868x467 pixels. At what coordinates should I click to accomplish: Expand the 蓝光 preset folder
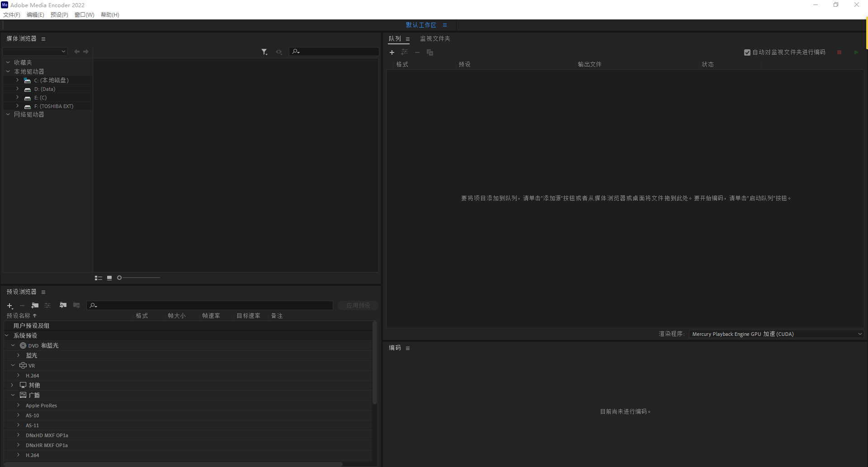click(x=18, y=355)
